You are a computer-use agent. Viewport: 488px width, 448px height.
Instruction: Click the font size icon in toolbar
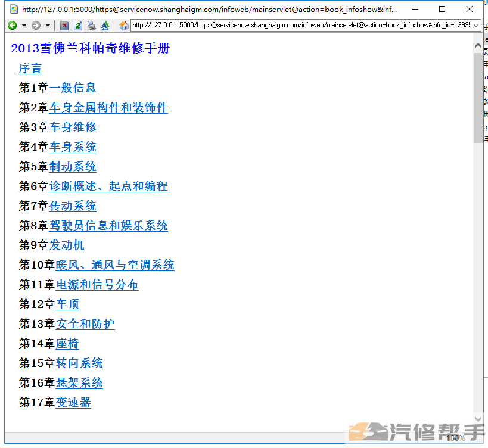pyautogui.click(x=105, y=25)
